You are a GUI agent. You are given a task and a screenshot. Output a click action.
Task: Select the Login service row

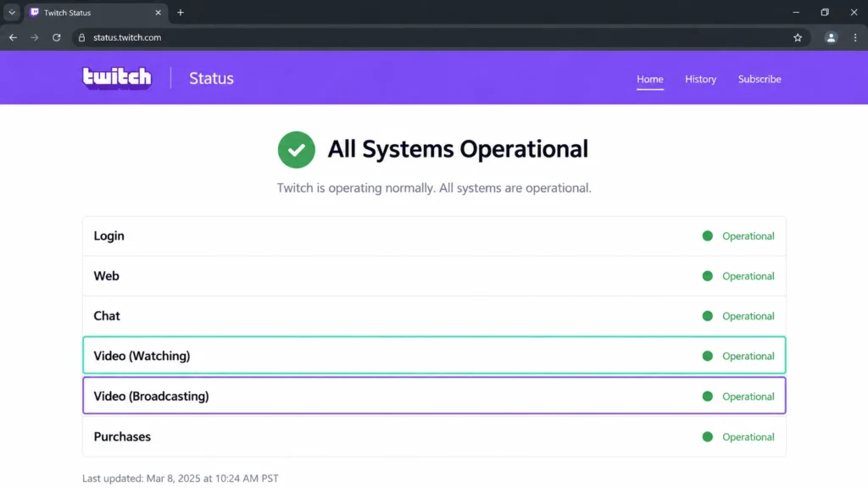pos(434,236)
